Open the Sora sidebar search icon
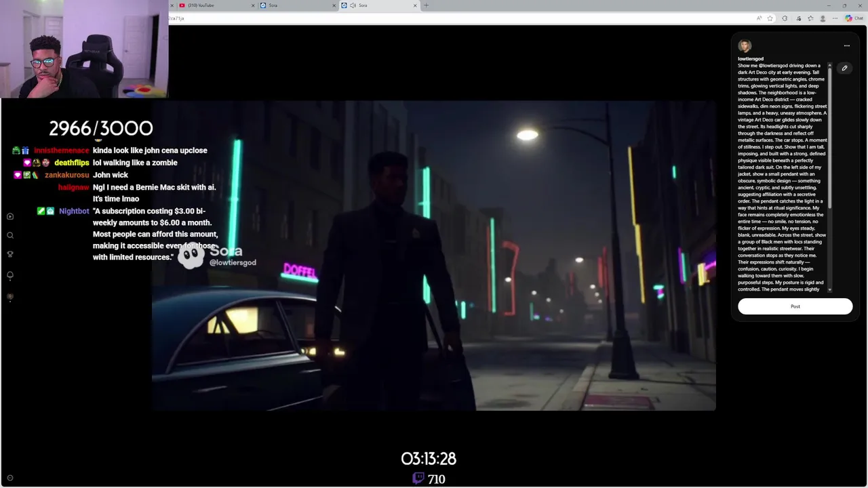Screen dimensions: 868x488 click(x=10, y=235)
